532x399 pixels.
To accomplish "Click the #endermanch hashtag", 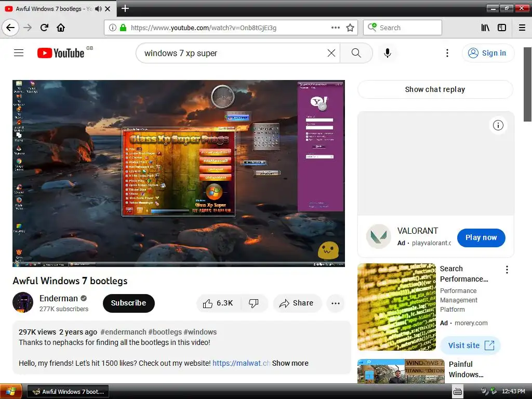I will [x=123, y=332].
